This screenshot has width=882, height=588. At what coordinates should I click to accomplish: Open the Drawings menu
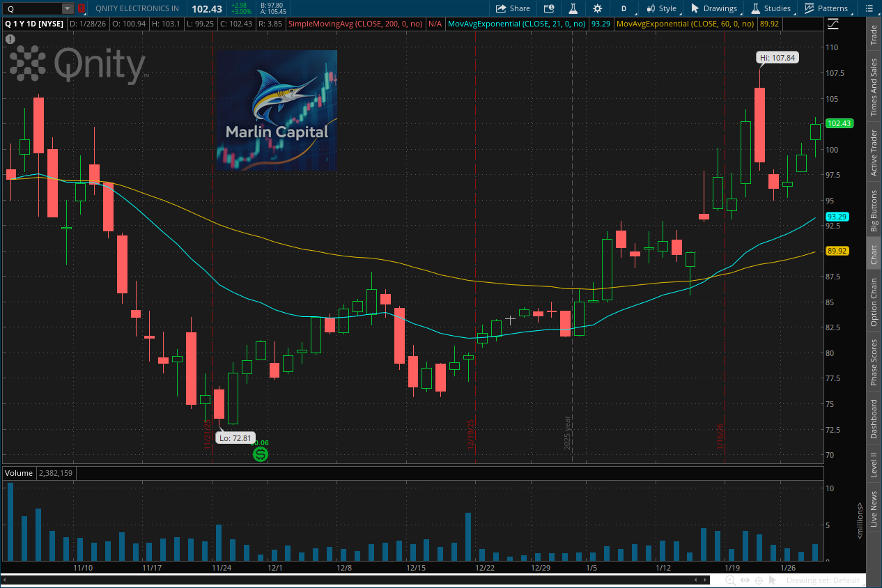(714, 8)
